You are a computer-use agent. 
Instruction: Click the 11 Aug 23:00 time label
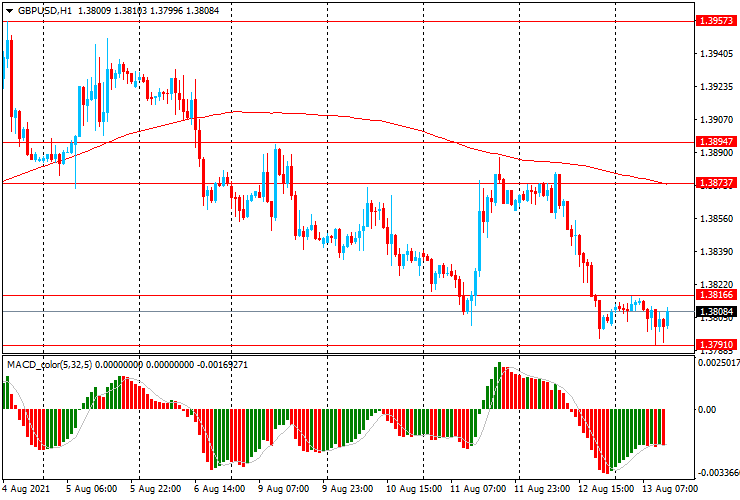pos(542,488)
